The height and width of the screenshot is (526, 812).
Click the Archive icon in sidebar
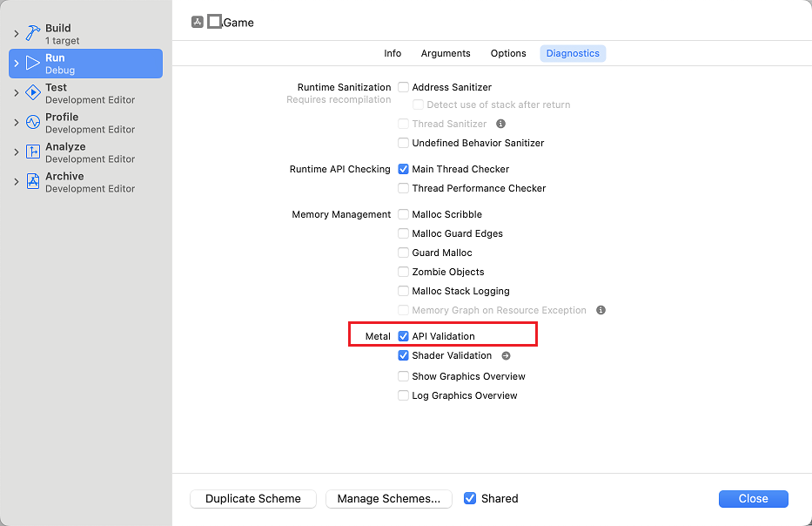[x=33, y=182]
